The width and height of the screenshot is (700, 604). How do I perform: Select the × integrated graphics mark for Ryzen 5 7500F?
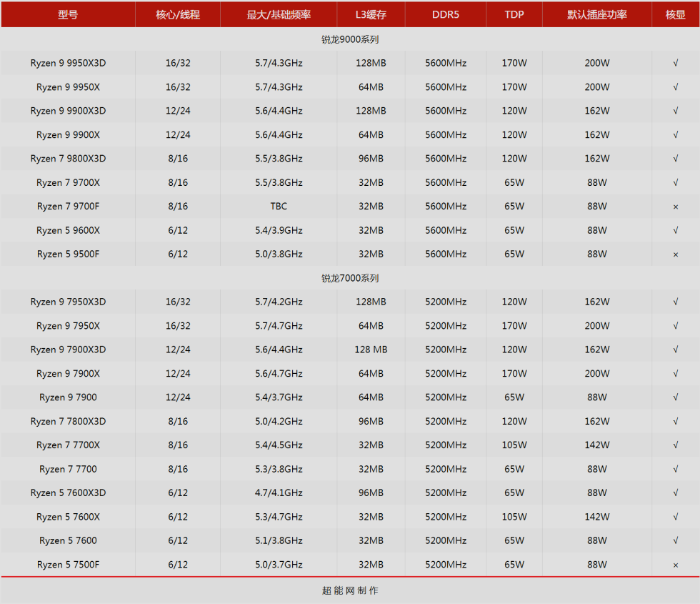pos(676,565)
